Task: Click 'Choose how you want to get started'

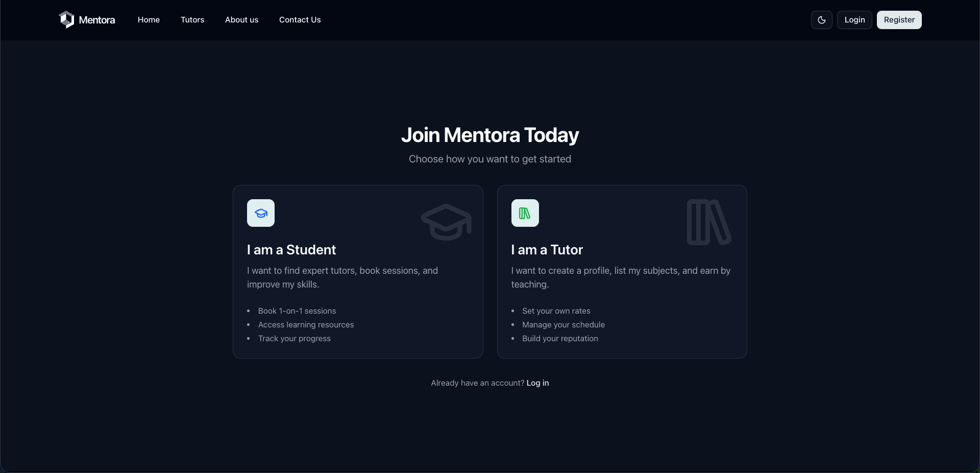Action: pyautogui.click(x=490, y=159)
